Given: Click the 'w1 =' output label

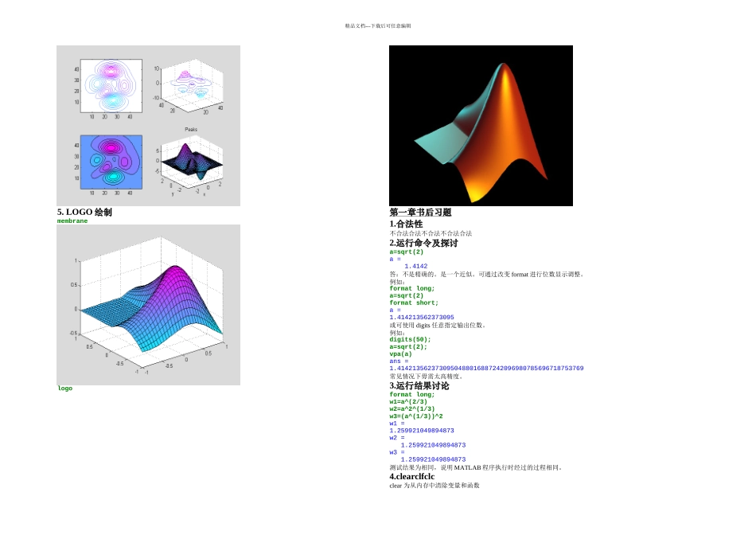Looking at the screenshot, I should point(397,424).
